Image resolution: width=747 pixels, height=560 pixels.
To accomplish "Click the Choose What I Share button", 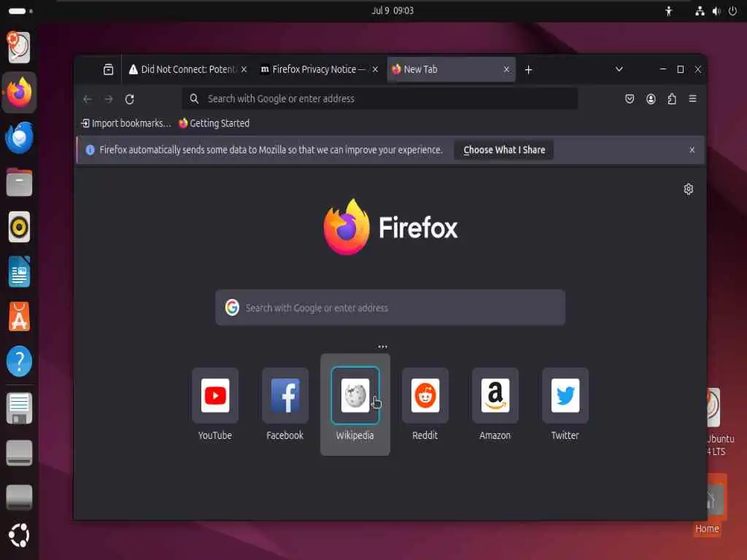I will (x=504, y=150).
